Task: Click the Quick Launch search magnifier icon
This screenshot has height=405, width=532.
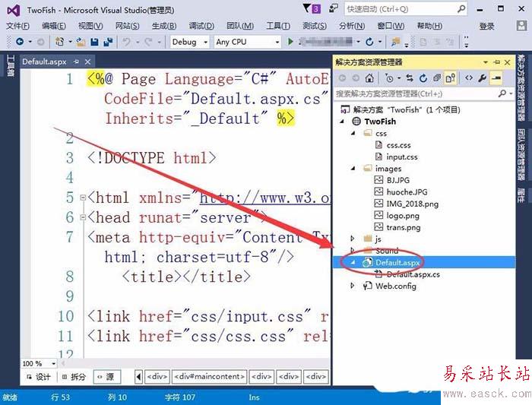Action: 461,8
